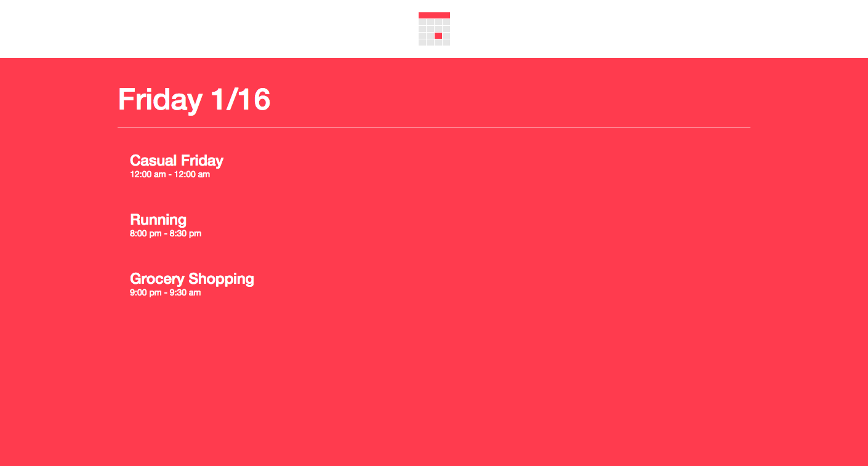Viewport: 868px width, 466px height.
Task: Click the top-left gray day square of the calendar icon
Action: point(422,22)
